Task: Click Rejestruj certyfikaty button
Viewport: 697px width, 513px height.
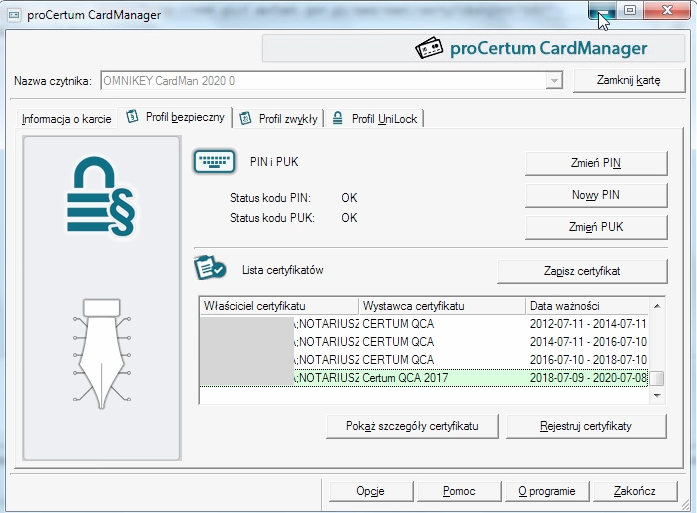Action: 586,426
